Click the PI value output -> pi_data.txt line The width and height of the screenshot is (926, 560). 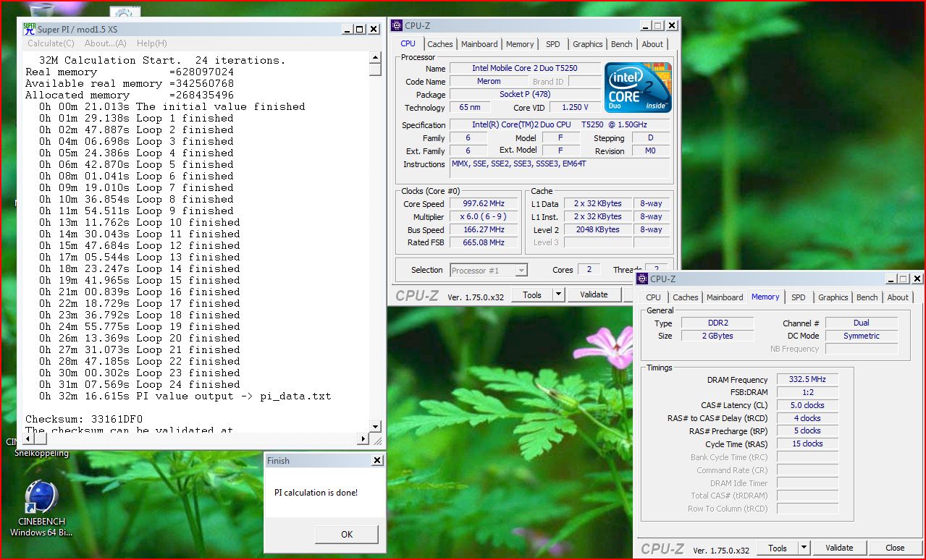tap(185, 396)
